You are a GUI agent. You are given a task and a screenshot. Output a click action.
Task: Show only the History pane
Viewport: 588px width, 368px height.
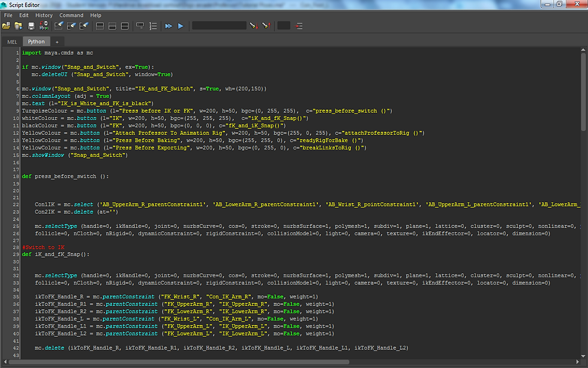point(100,26)
